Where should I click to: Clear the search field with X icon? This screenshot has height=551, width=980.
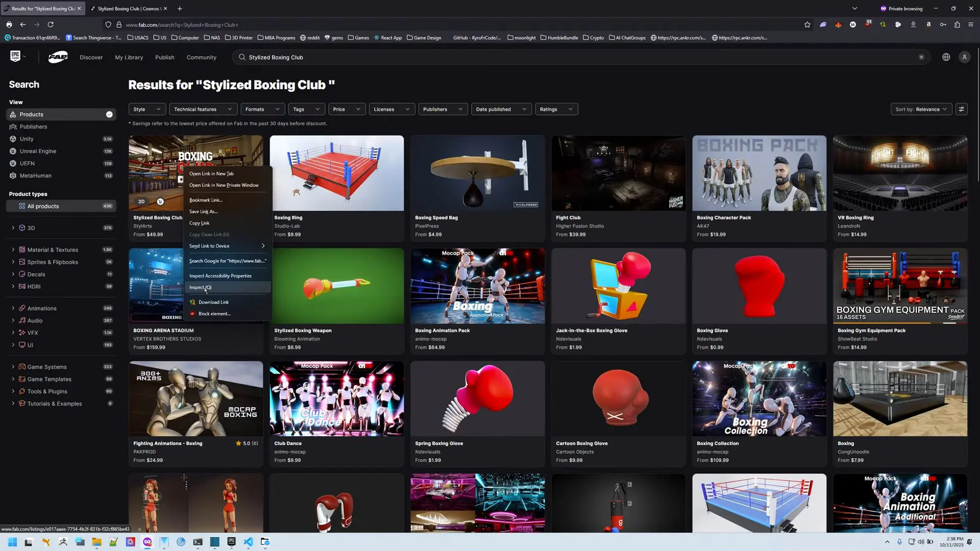tap(921, 57)
